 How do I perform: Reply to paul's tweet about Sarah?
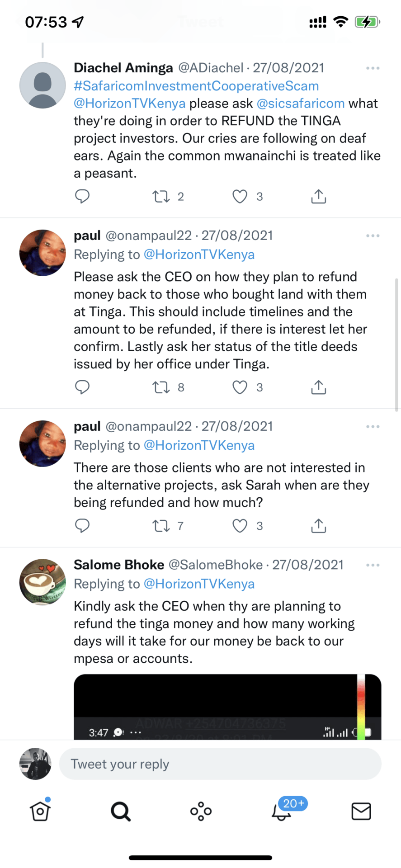(82, 525)
